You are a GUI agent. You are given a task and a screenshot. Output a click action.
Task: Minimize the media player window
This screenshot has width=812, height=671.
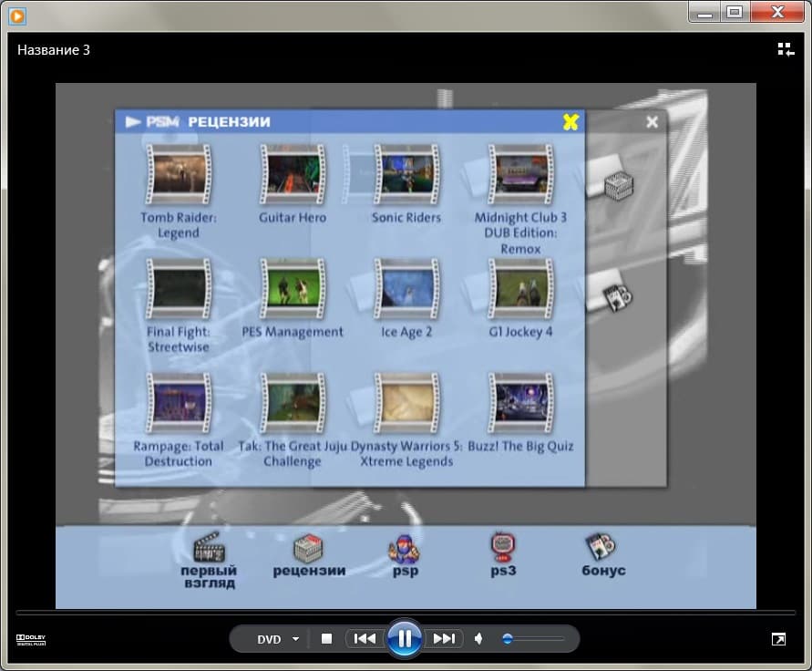[x=704, y=12]
